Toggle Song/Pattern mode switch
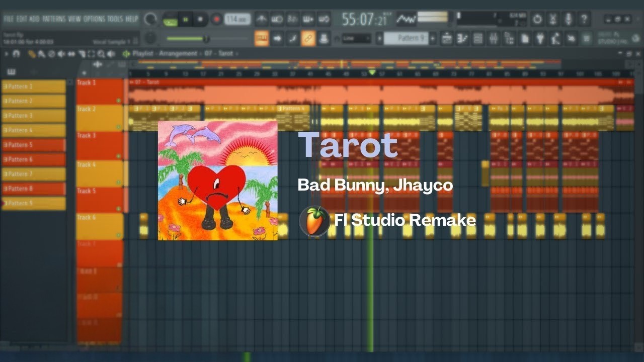 (171, 20)
